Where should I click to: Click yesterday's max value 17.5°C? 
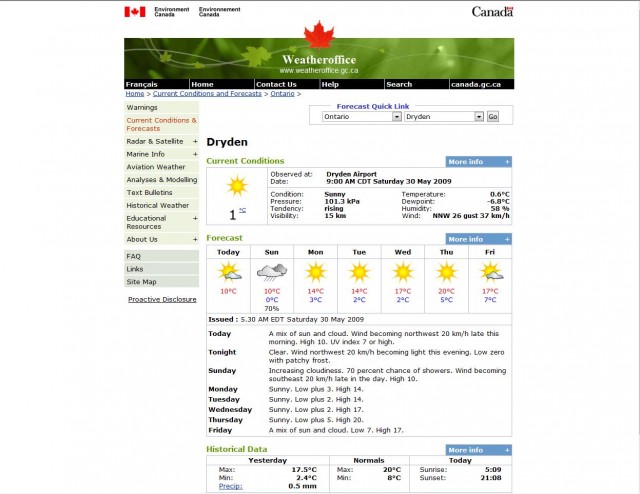[304, 470]
